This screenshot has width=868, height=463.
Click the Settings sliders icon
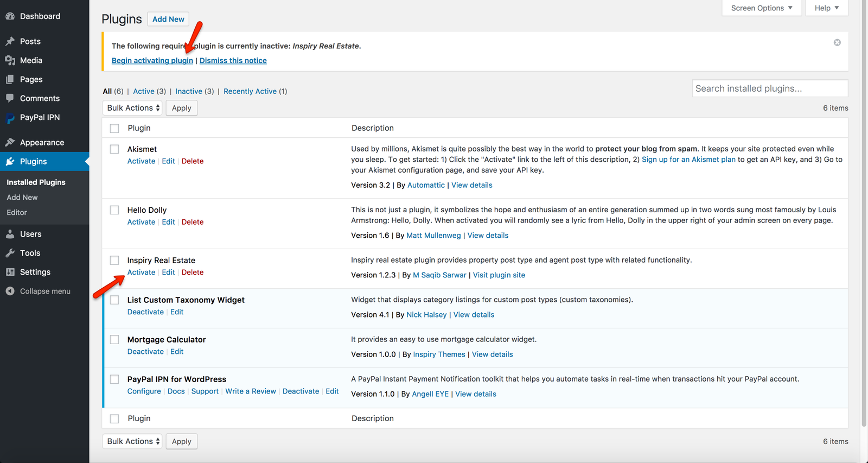pyautogui.click(x=10, y=272)
